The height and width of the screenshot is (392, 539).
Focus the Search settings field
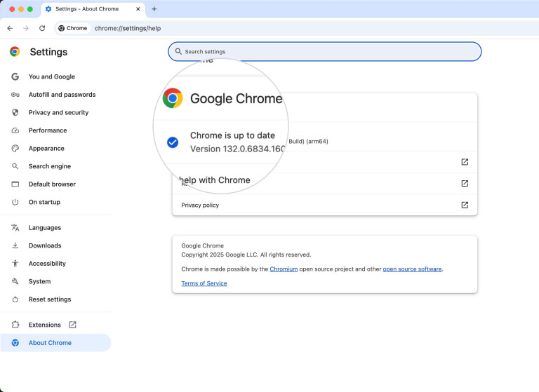click(324, 51)
